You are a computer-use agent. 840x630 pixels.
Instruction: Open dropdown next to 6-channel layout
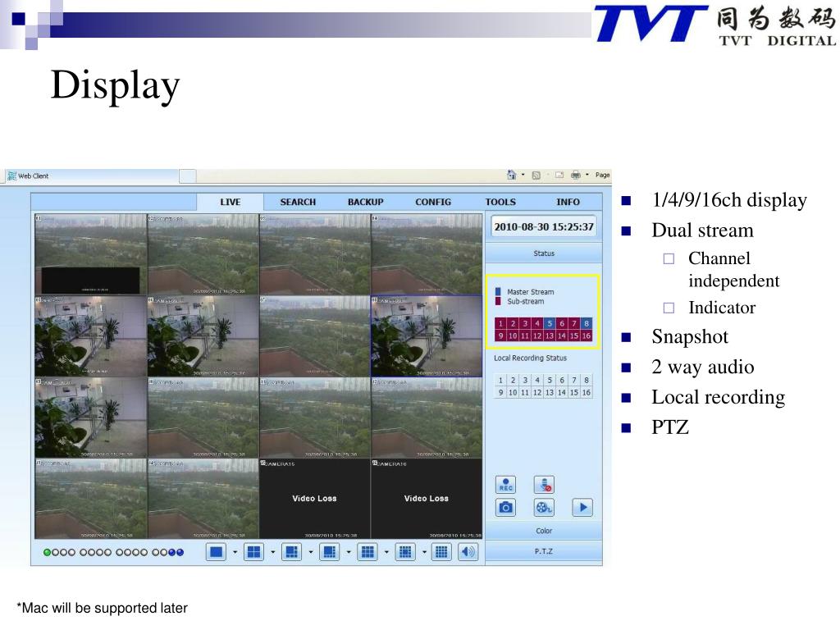311,552
